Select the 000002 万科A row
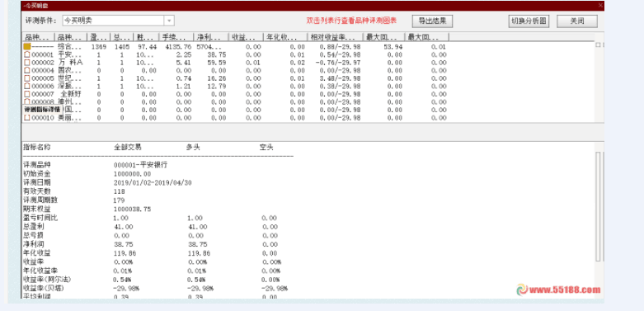The width and height of the screenshot is (644, 311). click(x=235, y=63)
